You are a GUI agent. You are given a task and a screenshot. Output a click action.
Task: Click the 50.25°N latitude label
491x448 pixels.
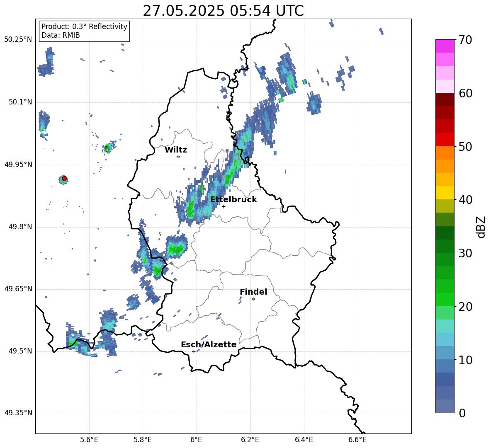[18, 40]
